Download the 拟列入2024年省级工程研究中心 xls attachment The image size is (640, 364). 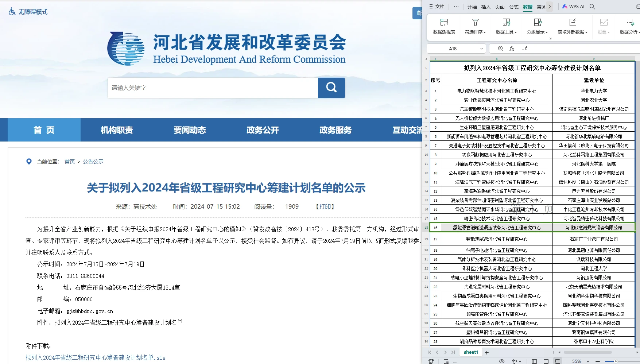coord(95,357)
